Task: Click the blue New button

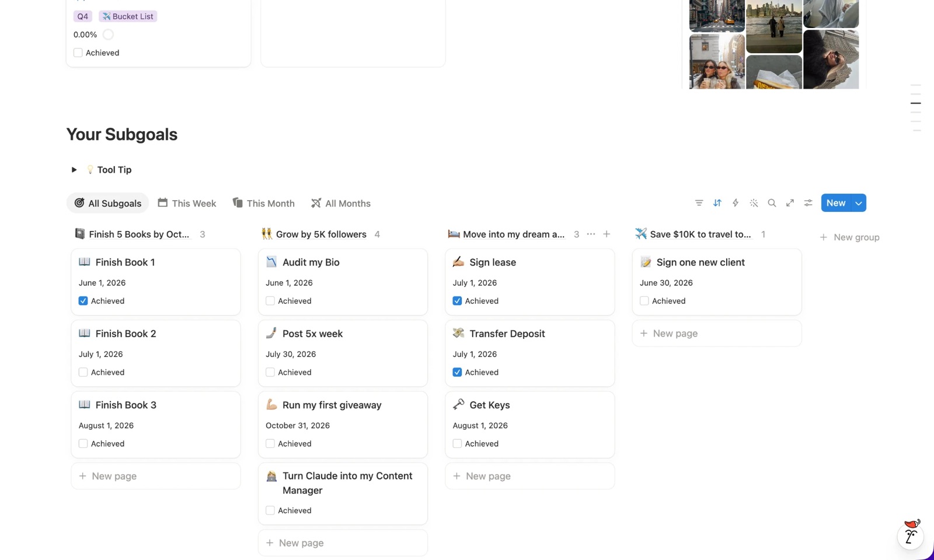Action: 836,203
